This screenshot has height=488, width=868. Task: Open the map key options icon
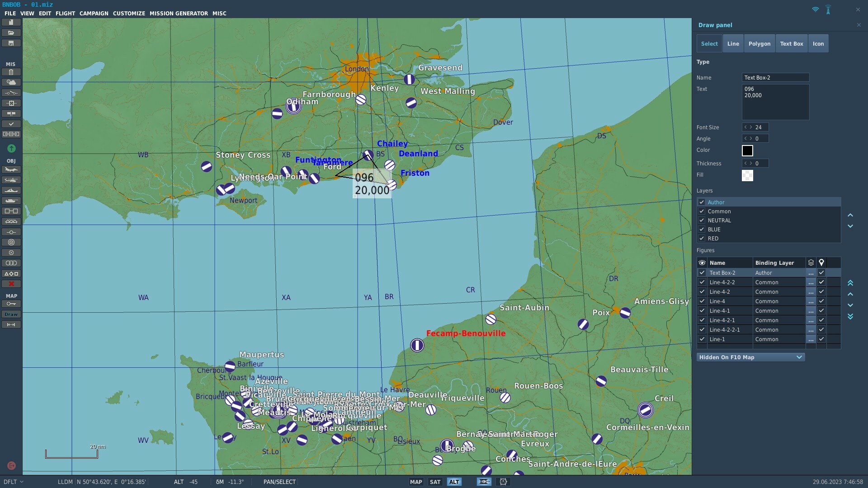click(11, 304)
